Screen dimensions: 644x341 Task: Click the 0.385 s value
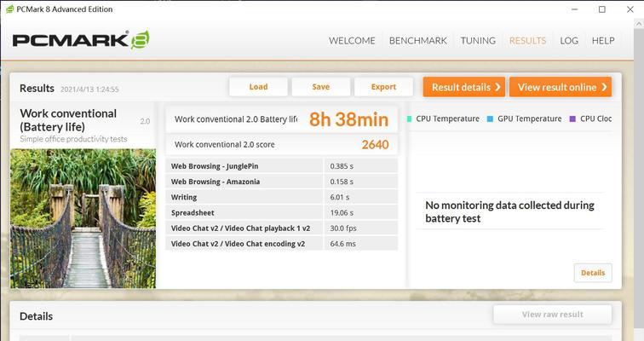342,166
